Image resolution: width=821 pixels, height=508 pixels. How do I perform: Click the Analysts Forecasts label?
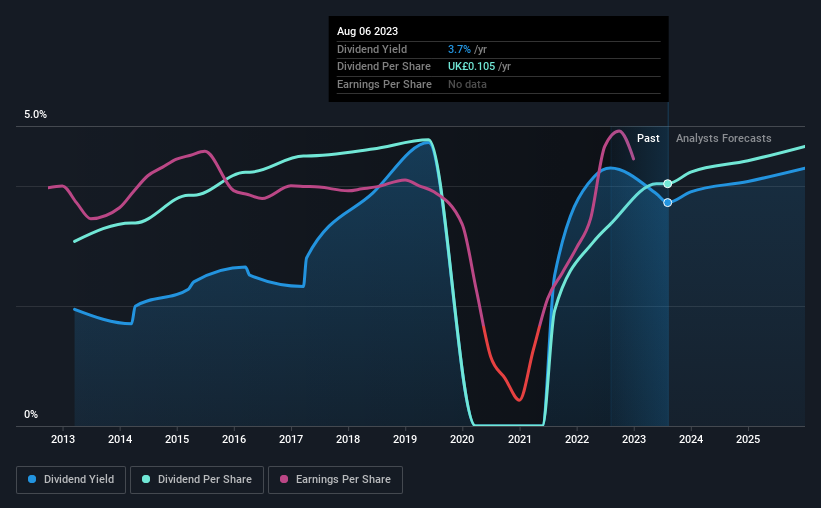(724, 138)
